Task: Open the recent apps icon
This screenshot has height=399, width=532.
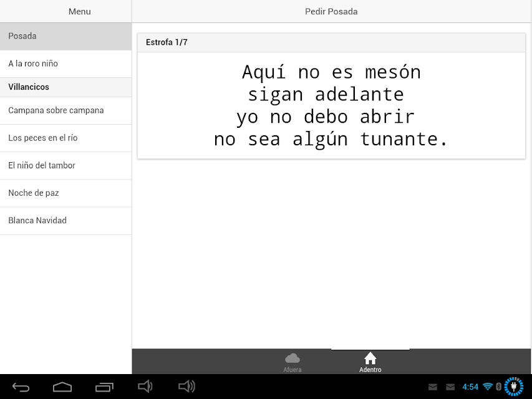Action: [104, 387]
